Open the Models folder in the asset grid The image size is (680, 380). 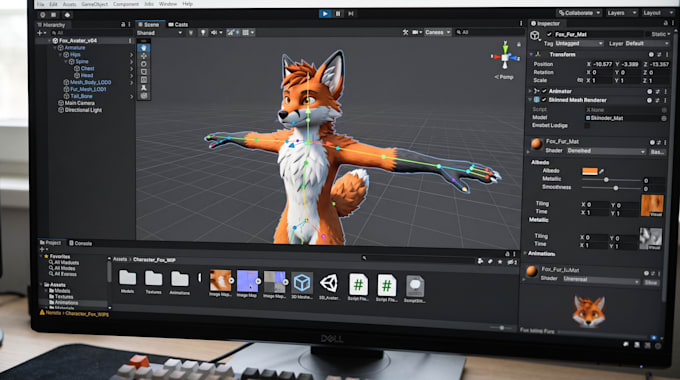click(128, 278)
